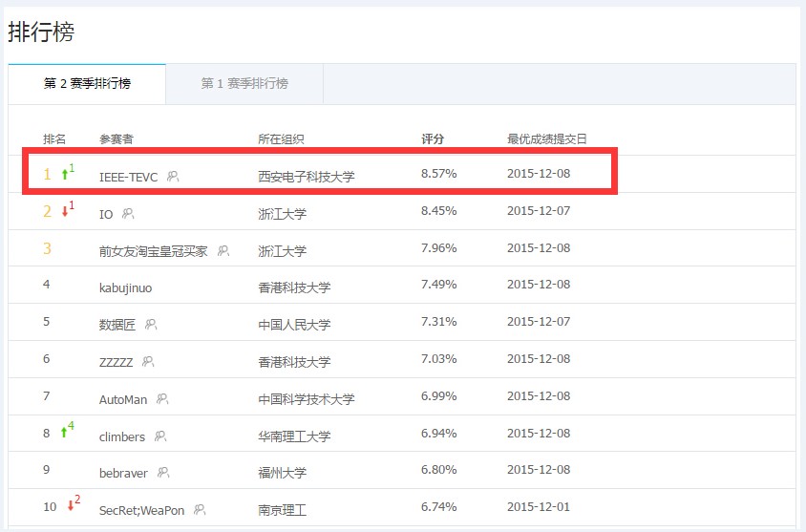
Task: Click the 所在组织 column header
Action: pos(281,138)
